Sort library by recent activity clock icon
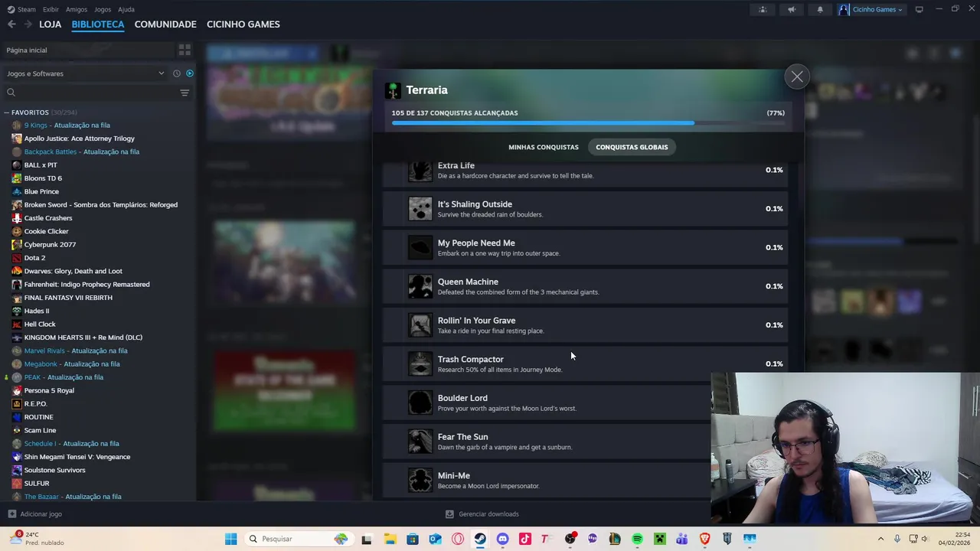 (176, 73)
